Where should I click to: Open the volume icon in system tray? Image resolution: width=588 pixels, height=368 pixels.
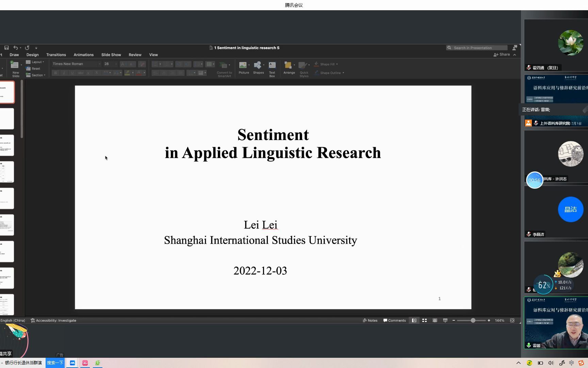(x=551, y=363)
